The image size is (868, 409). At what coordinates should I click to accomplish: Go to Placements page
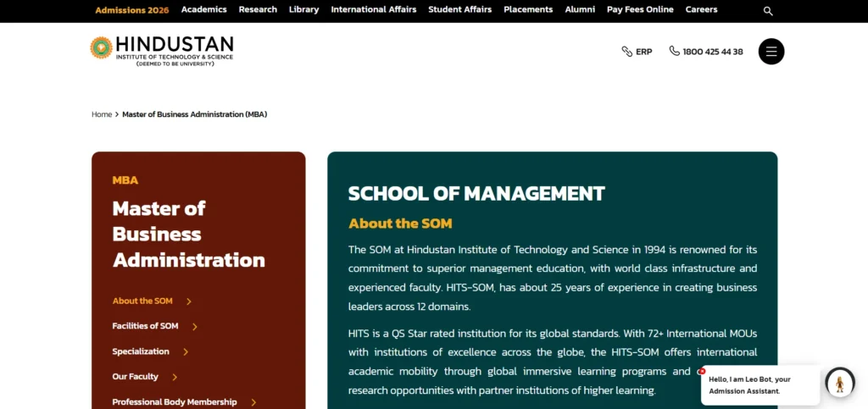pos(528,9)
